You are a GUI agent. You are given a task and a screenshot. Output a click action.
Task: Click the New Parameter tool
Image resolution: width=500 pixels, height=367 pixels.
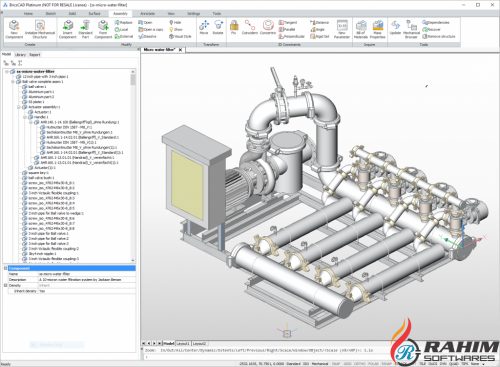tap(342, 29)
